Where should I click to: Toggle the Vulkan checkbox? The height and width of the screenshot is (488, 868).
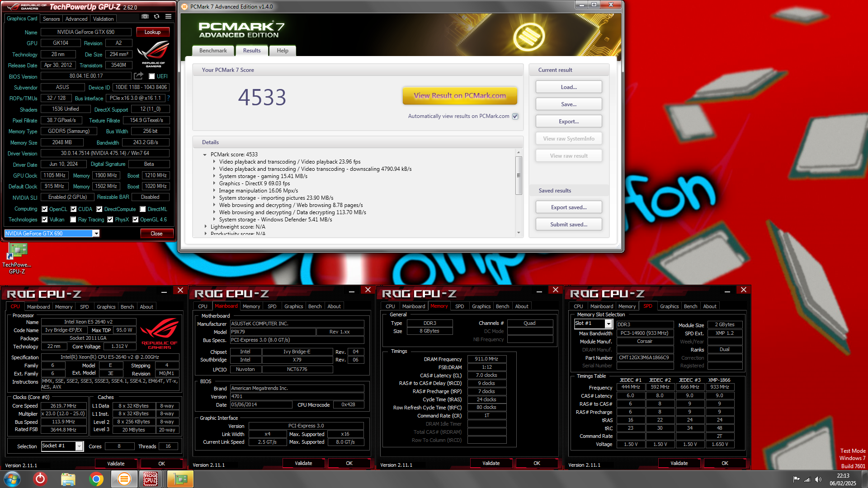coord(45,220)
